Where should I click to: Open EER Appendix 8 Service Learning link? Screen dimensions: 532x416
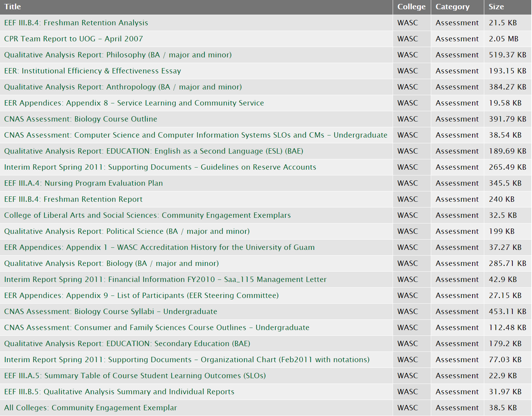coord(134,103)
